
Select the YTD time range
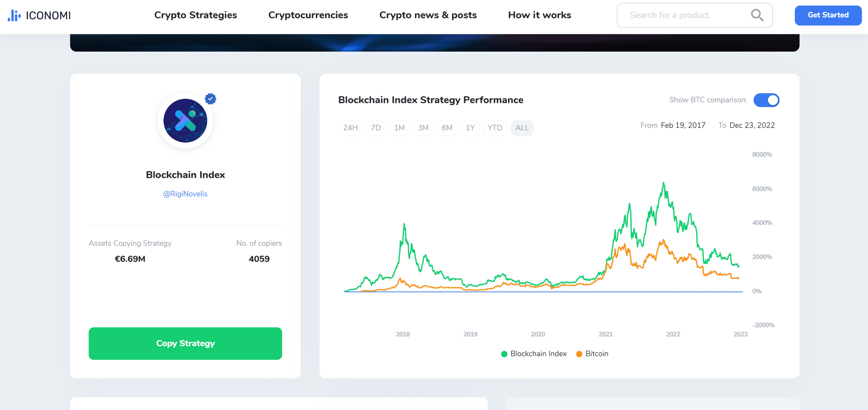click(x=495, y=128)
